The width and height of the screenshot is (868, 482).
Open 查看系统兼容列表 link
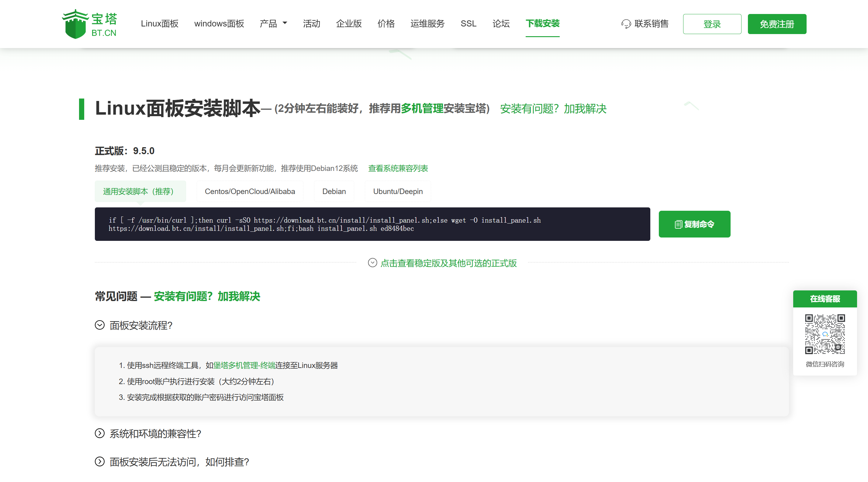tap(398, 168)
